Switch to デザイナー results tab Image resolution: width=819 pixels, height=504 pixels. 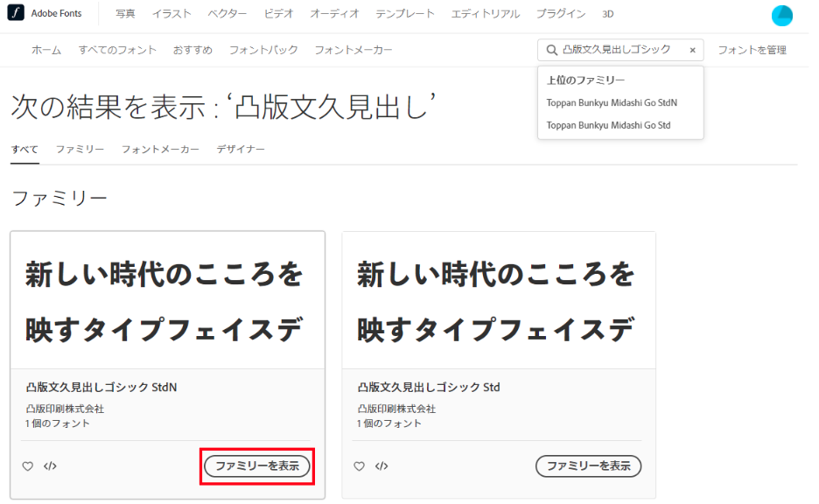[241, 150]
